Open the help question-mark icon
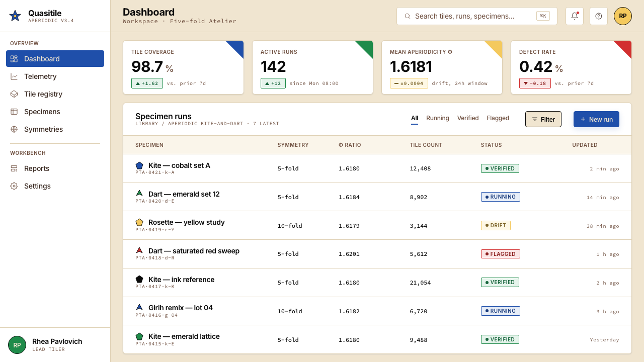The height and width of the screenshot is (362, 644). click(x=599, y=16)
